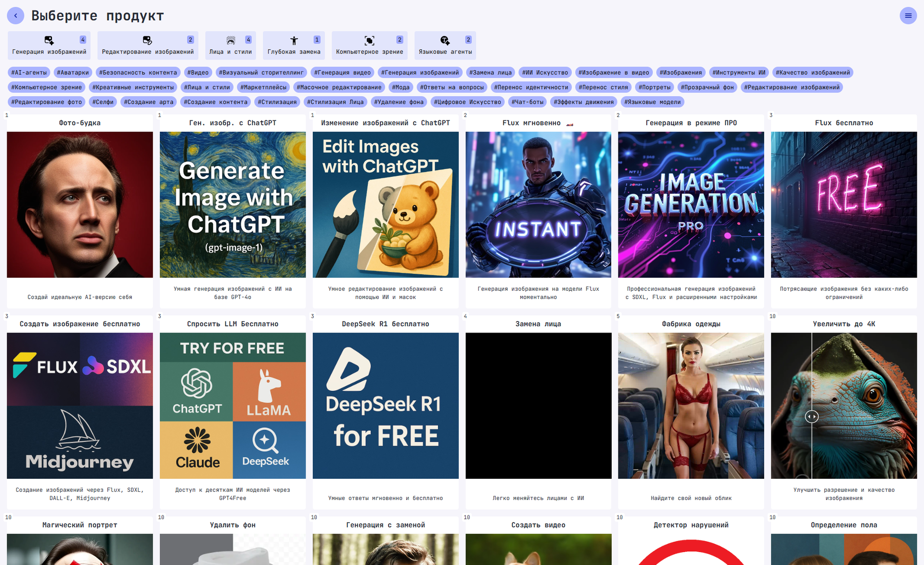Filter by #Визуальный сторителлинг tag
924x565 pixels.
tap(261, 73)
